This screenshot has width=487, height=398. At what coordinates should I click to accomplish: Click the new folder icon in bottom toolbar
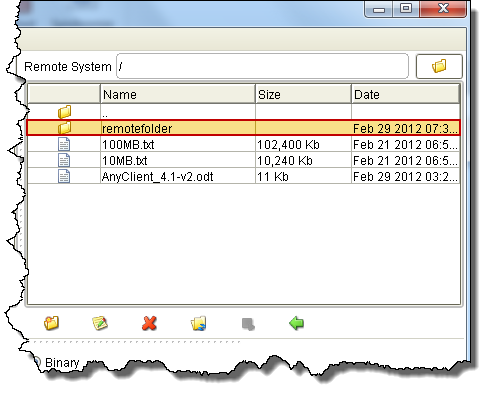pyautogui.click(x=51, y=323)
